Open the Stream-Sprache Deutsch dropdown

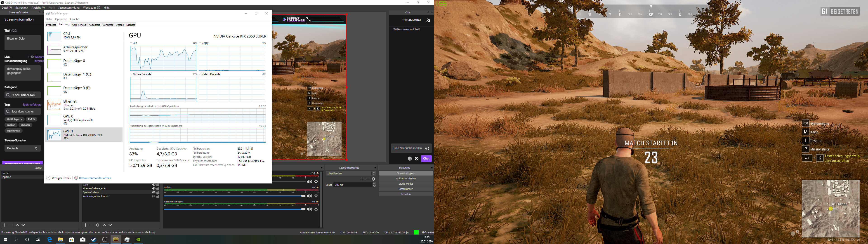click(22, 148)
